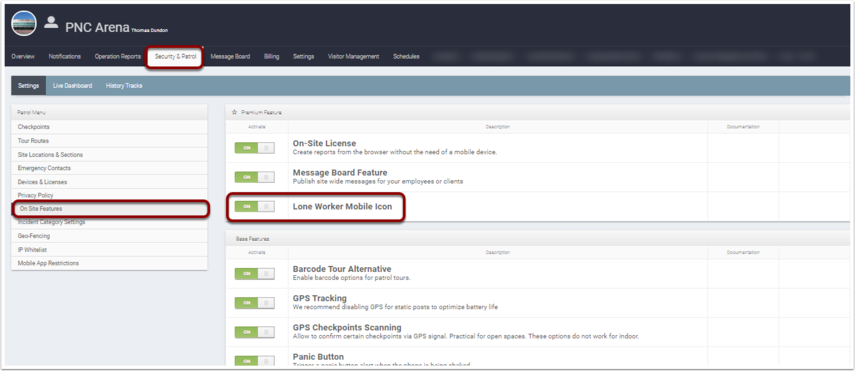The height and width of the screenshot is (371, 855).
Task: Click the user profile icon beside PNC Arena
Action: [51, 22]
